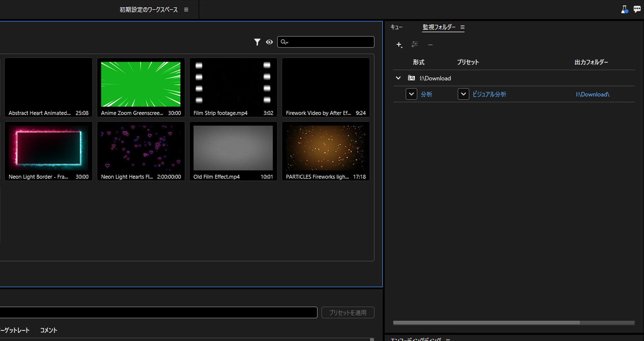This screenshot has height=341, width=644.
Task: Open the beaker labs icon
Action: [624, 9]
